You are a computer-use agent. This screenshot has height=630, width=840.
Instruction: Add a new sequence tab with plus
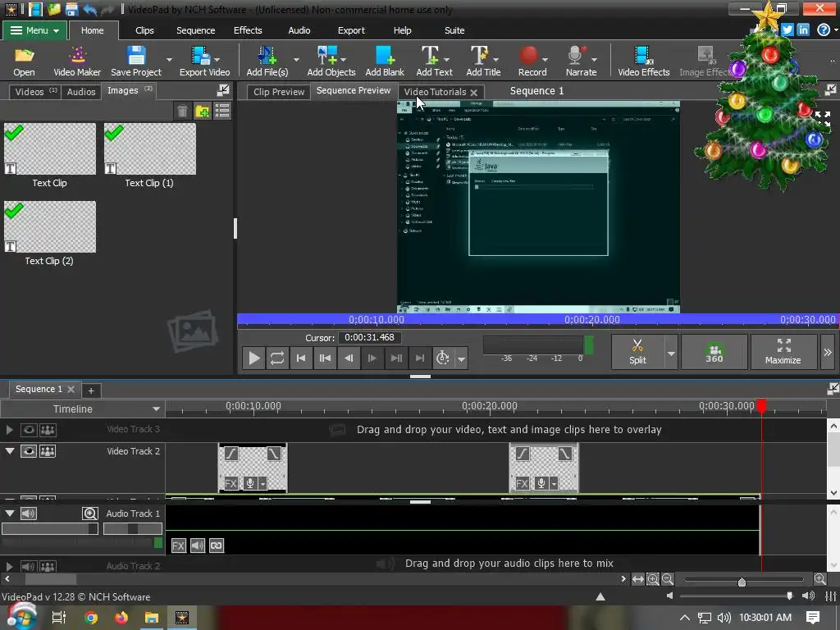pos(91,390)
